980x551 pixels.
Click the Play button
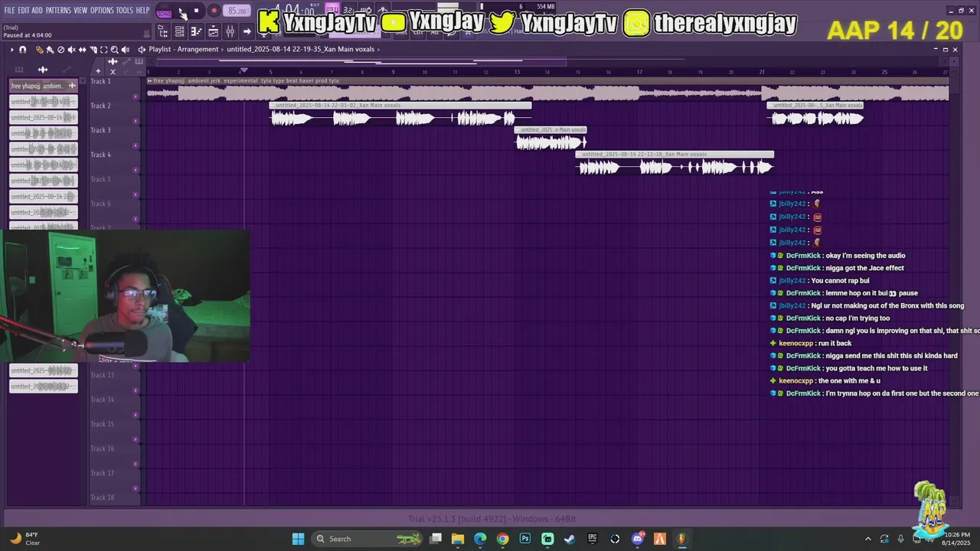[181, 11]
